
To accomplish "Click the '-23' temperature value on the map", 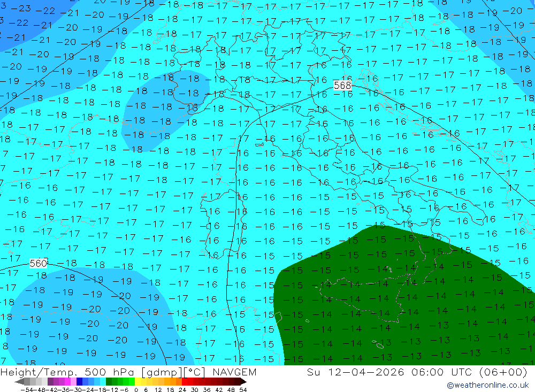I will pyautogui.click(x=20, y=8).
